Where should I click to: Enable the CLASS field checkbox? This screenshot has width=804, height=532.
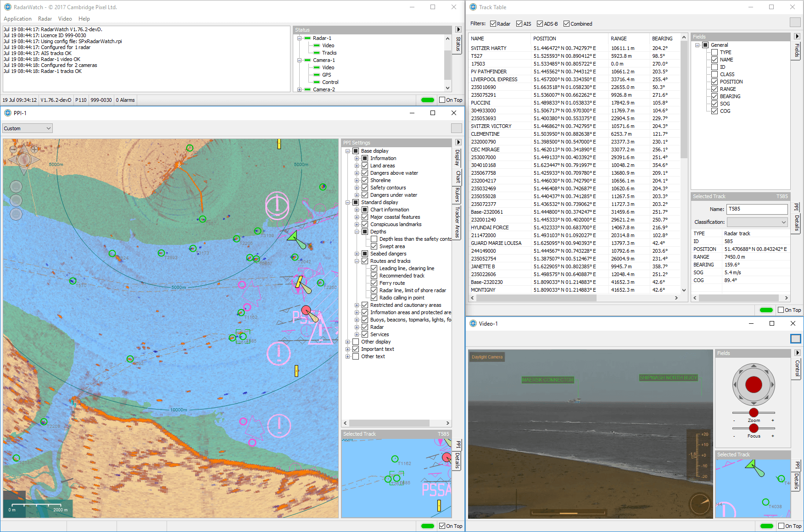click(x=715, y=74)
